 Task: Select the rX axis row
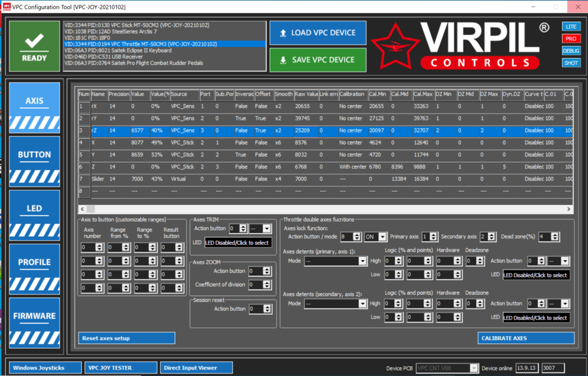pyautogui.click(x=326, y=106)
